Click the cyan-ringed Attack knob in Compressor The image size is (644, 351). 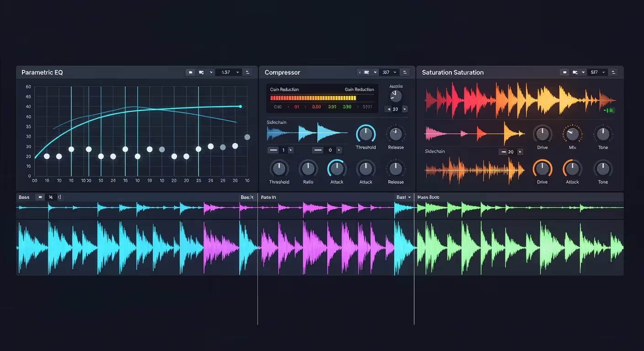(x=337, y=169)
